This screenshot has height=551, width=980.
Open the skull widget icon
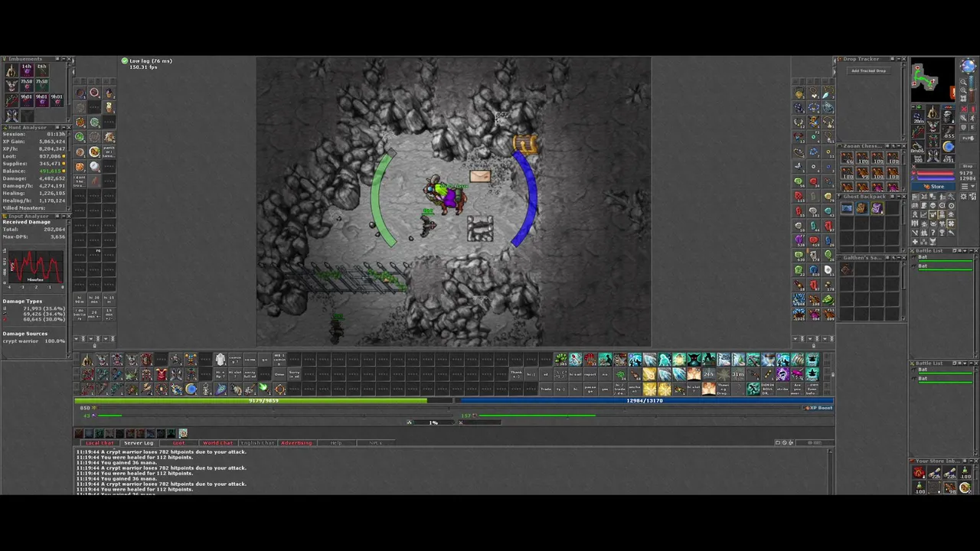(933, 205)
